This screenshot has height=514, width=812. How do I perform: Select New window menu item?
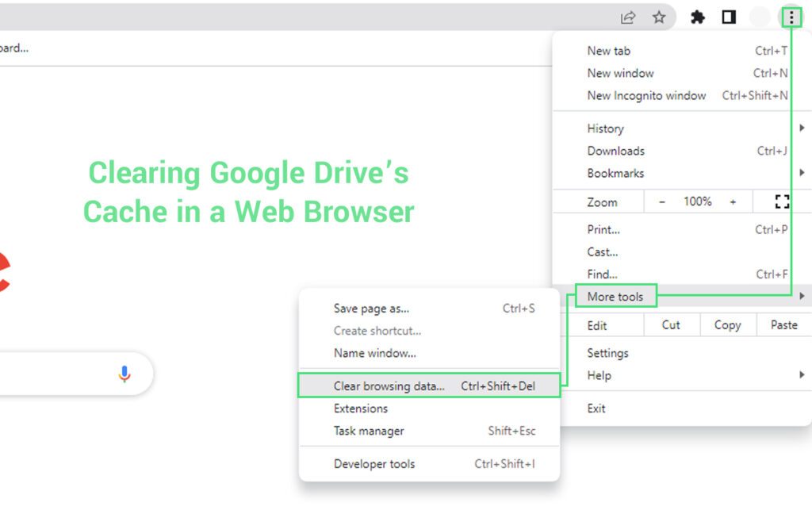pyautogui.click(x=682, y=73)
